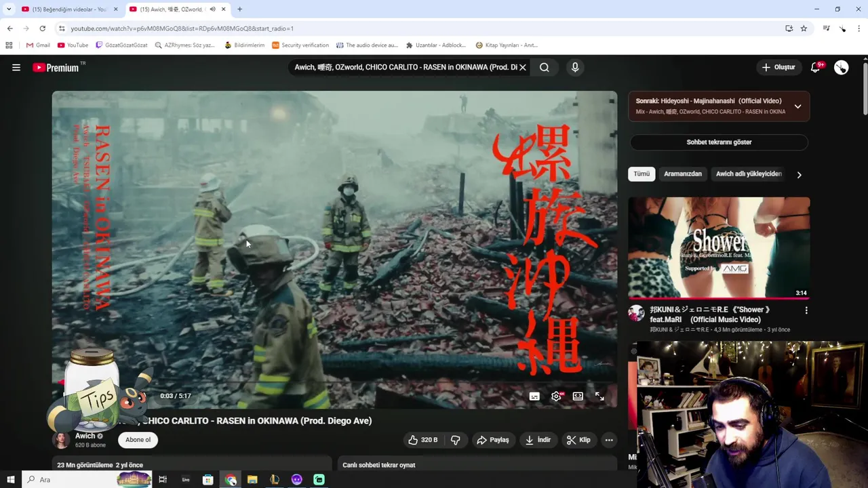Open the AZRhymes bookmark

point(185,45)
